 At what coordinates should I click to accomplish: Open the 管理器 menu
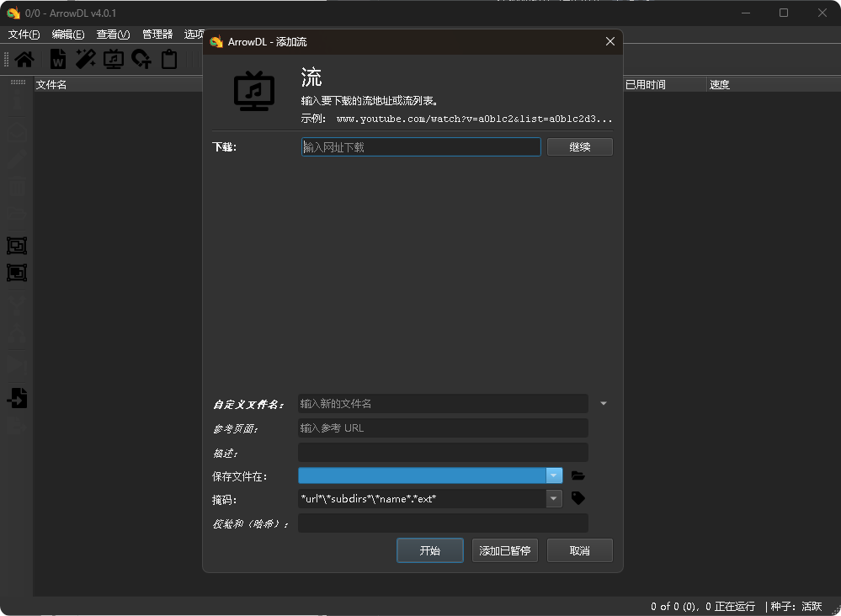[x=157, y=35]
